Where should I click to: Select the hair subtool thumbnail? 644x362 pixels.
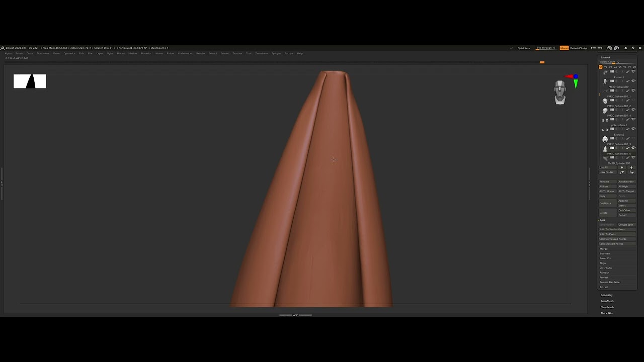click(605, 139)
